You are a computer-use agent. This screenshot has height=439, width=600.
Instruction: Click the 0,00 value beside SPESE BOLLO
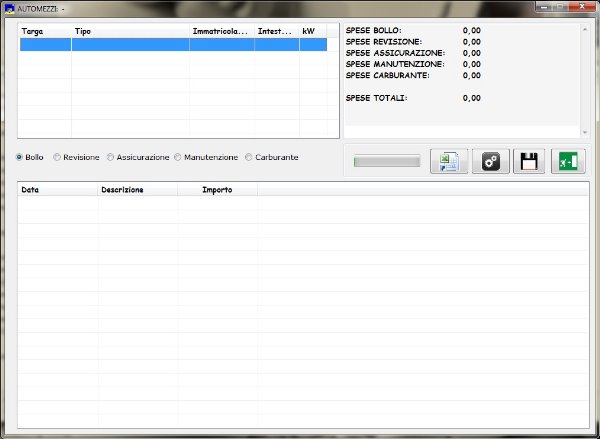(x=471, y=31)
